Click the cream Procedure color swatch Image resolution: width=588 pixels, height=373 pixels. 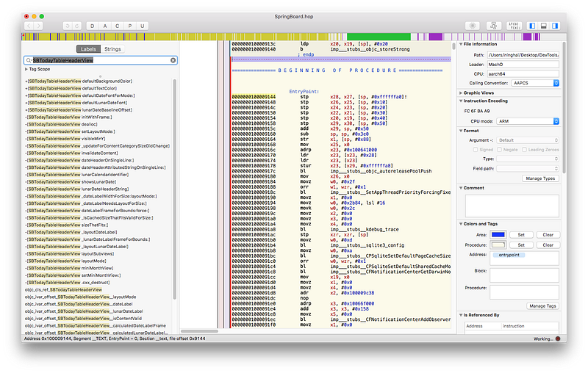[x=498, y=245]
